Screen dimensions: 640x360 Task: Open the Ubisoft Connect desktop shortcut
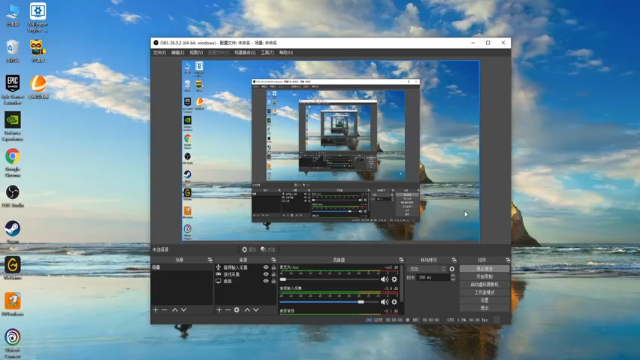click(x=13, y=343)
